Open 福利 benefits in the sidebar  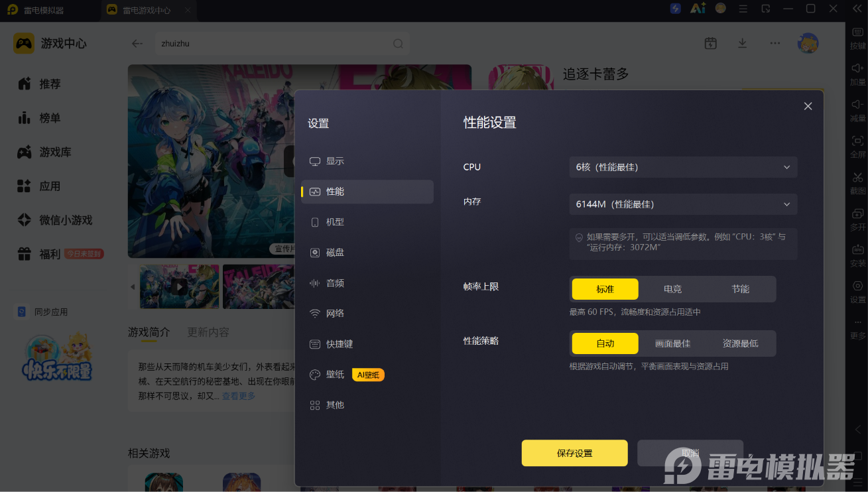coord(40,254)
